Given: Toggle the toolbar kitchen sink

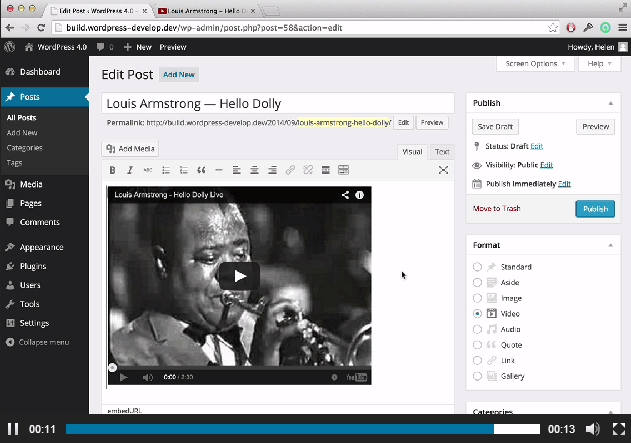Looking at the screenshot, I should pyautogui.click(x=343, y=170).
